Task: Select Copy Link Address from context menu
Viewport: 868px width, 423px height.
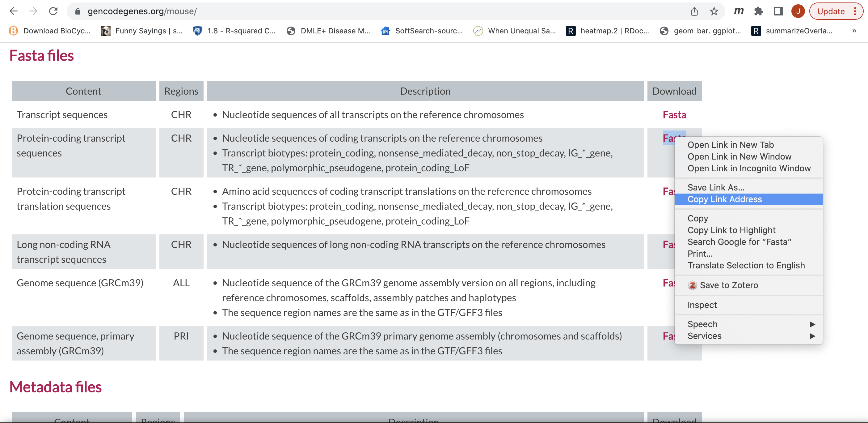Action: point(725,199)
